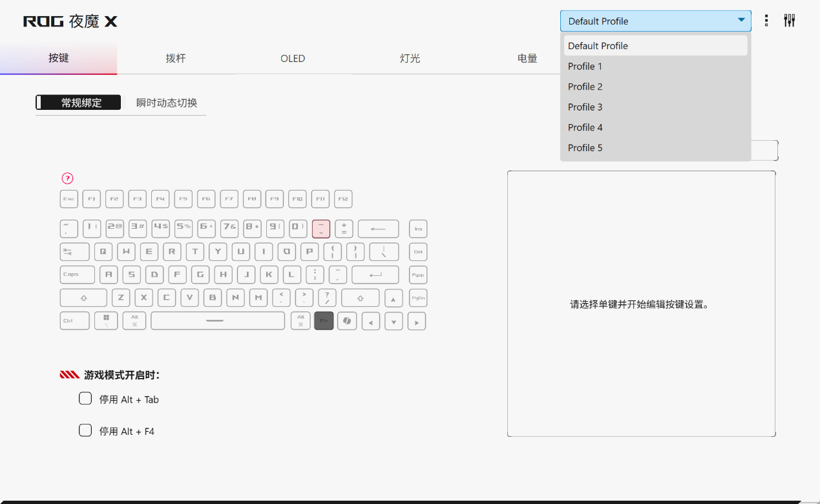
Task: Select the Windows logo key on keyboard
Action: 106,321
